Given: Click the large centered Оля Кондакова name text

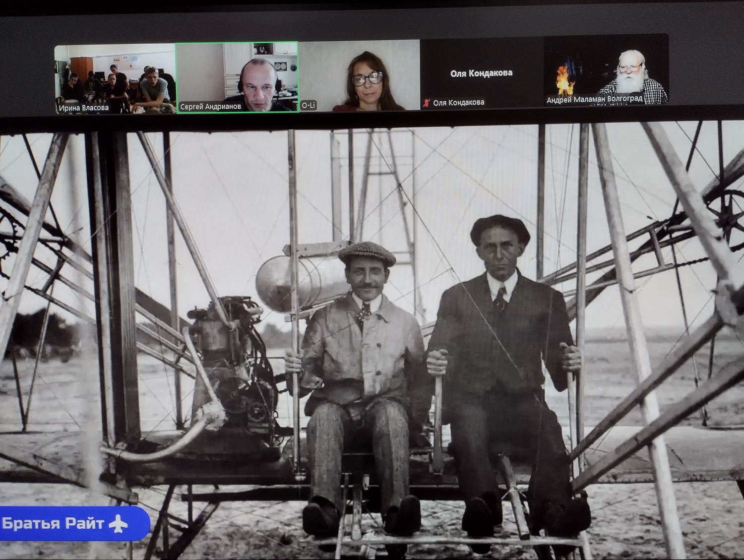Looking at the screenshot, I should (481, 73).
